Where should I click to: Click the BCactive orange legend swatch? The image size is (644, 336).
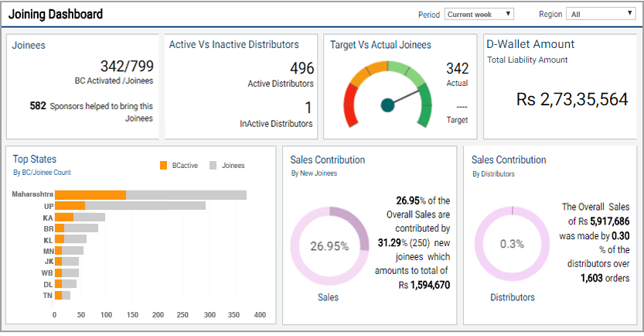tap(163, 166)
